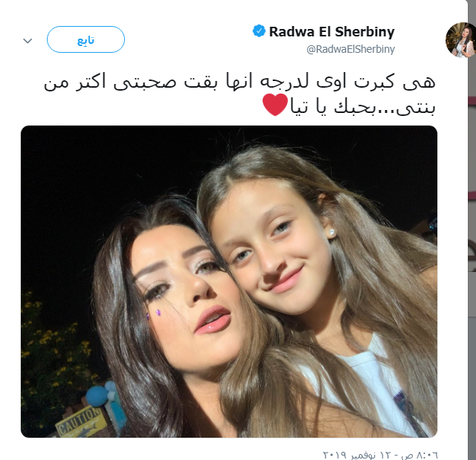Click the word بنتى starting the second line
Viewport: 476px width, 460px height.
coord(416,107)
